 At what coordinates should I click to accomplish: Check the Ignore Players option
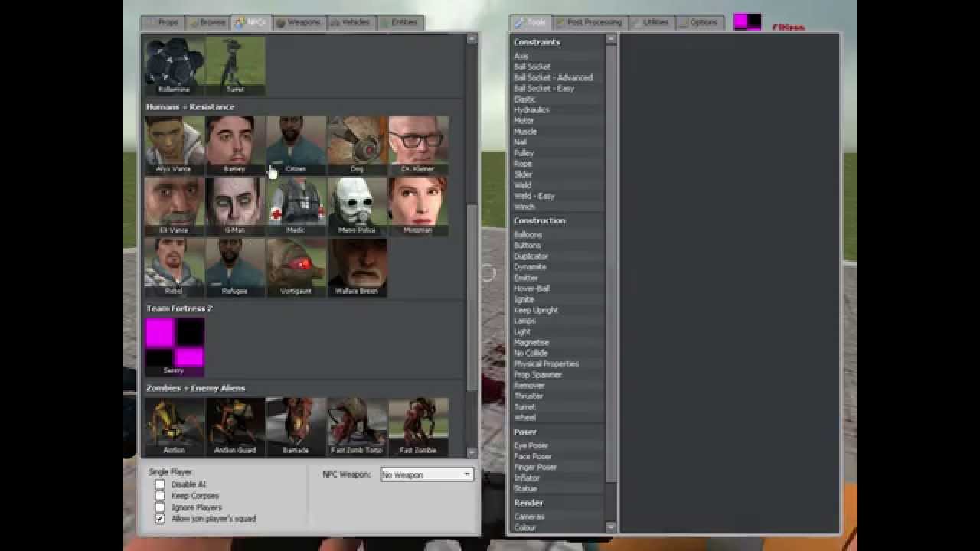(160, 507)
